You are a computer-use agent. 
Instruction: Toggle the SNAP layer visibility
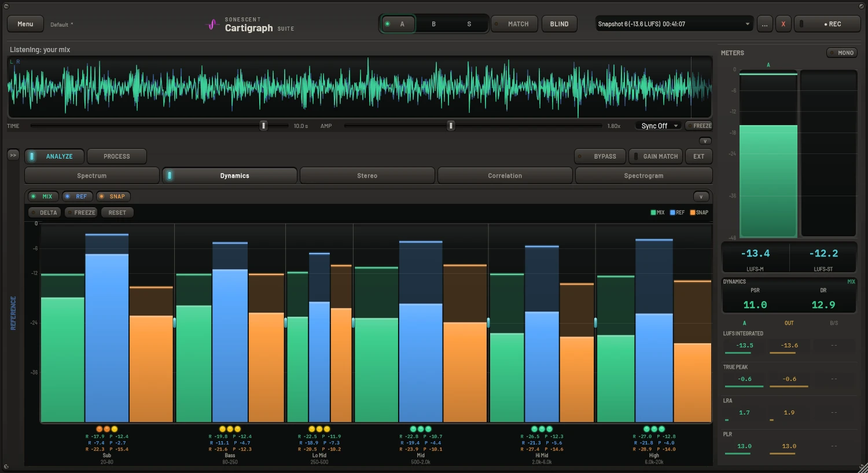pos(113,196)
